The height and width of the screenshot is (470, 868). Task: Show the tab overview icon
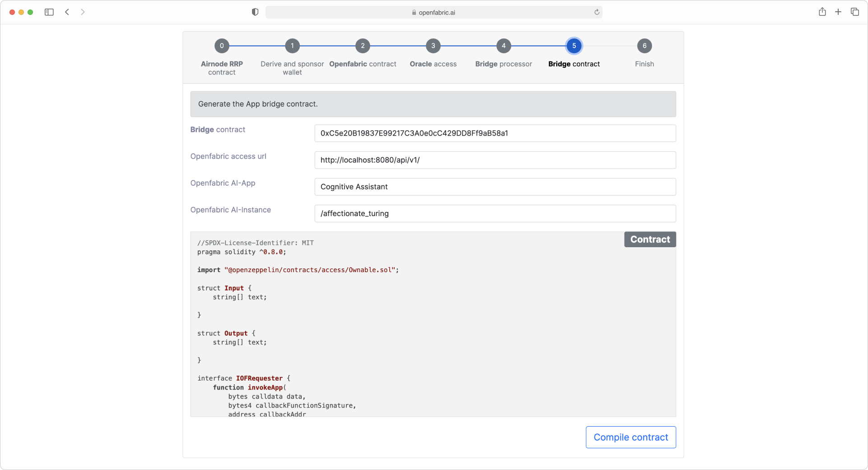pos(855,12)
